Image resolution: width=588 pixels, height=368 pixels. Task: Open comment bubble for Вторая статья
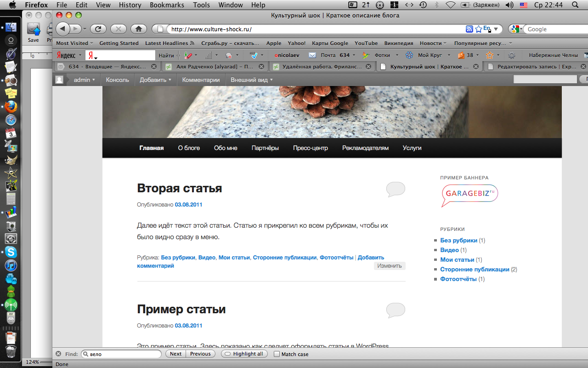point(396,189)
